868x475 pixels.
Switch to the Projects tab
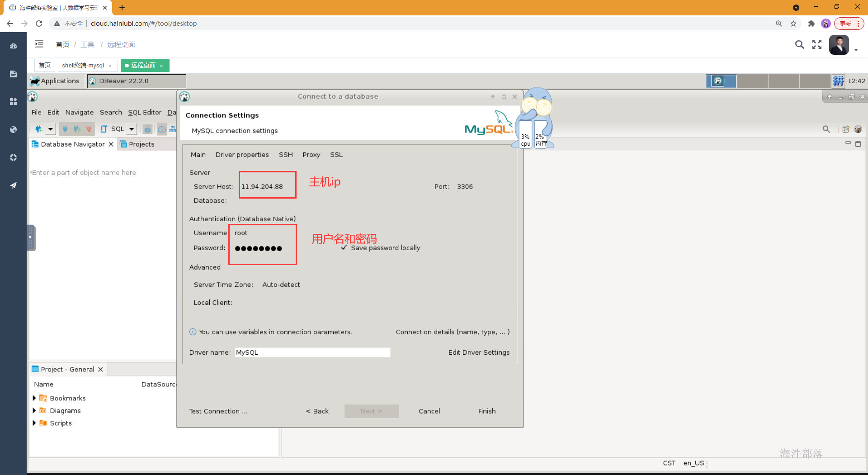click(x=137, y=144)
